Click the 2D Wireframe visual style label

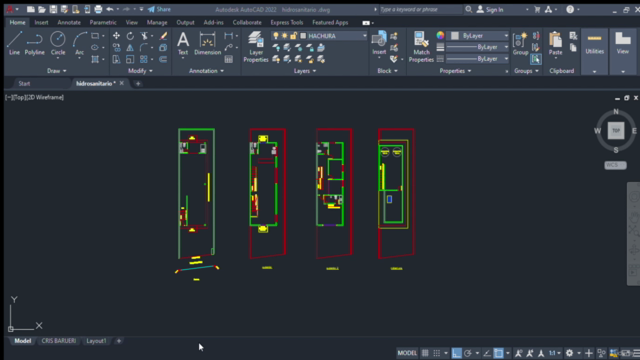(x=45, y=97)
